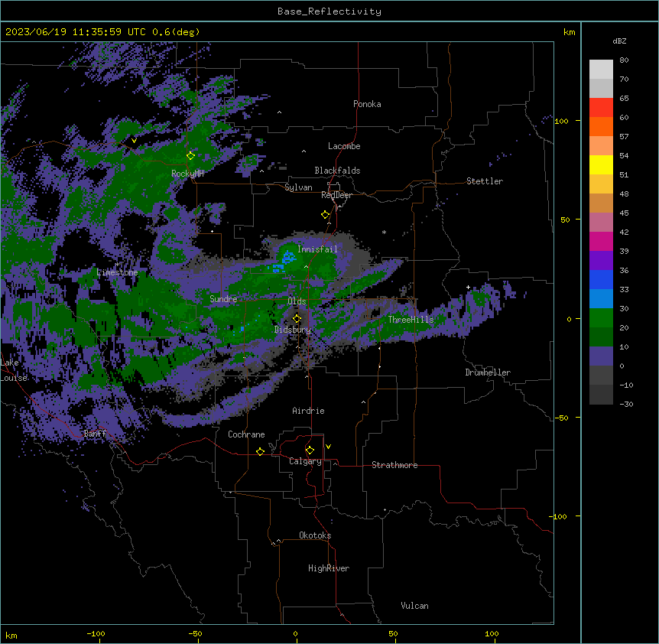
Task: Click the white plus marker northeast of ThreeHills
Action: tap(468, 287)
